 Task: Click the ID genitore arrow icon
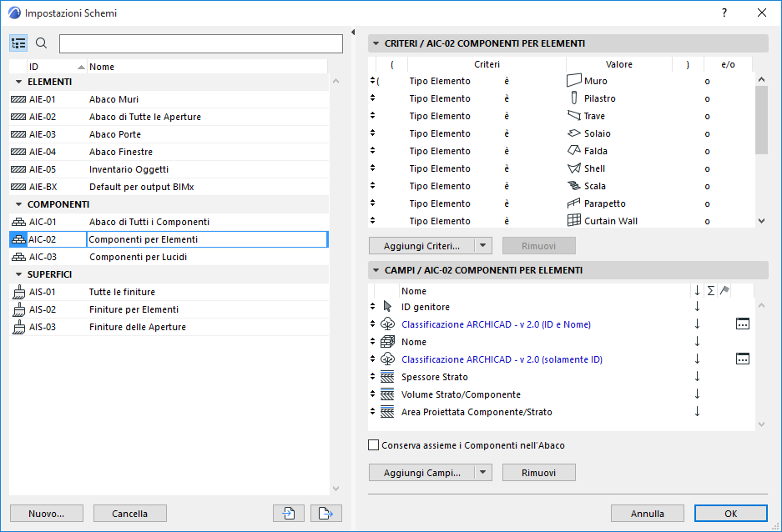coord(387,306)
